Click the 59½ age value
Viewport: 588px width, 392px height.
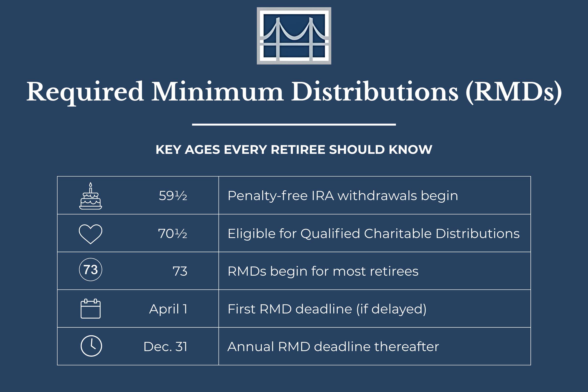[x=173, y=196]
